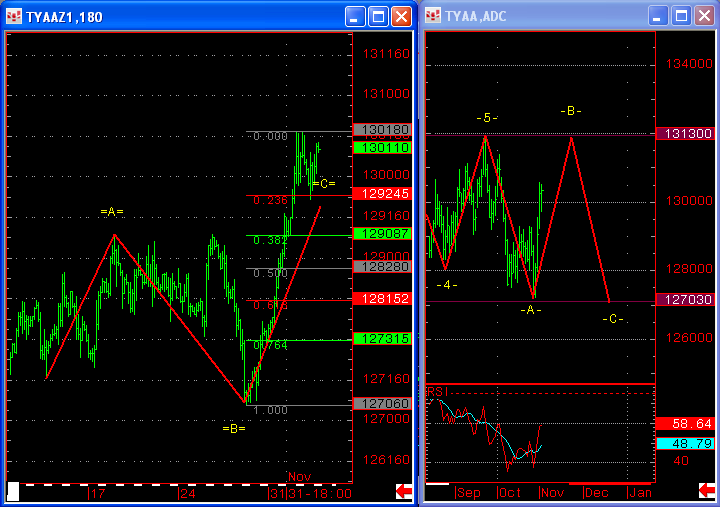
Task: Click white scroll box at left chart bottom
Action: click(13, 490)
